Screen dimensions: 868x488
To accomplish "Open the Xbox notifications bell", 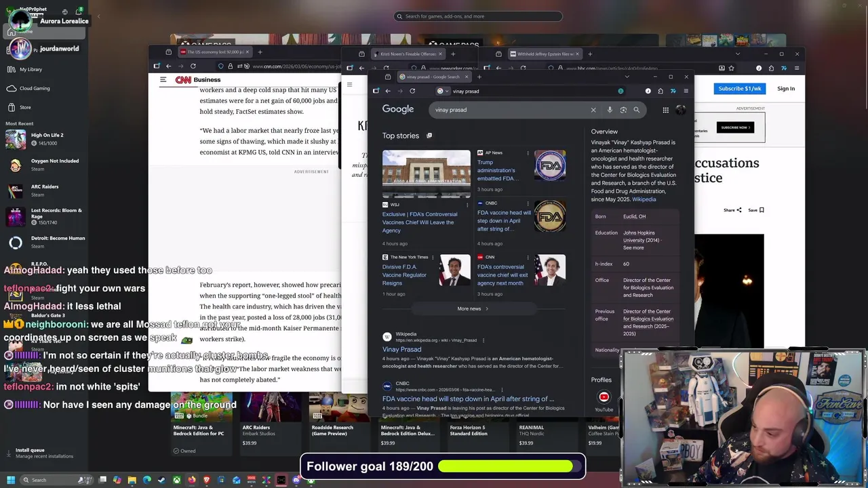I will coord(79,12).
